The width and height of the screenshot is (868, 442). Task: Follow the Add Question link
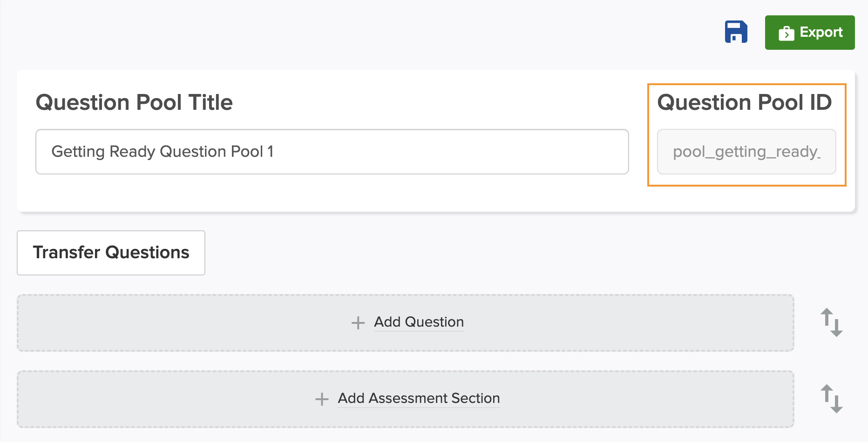[x=419, y=322]
